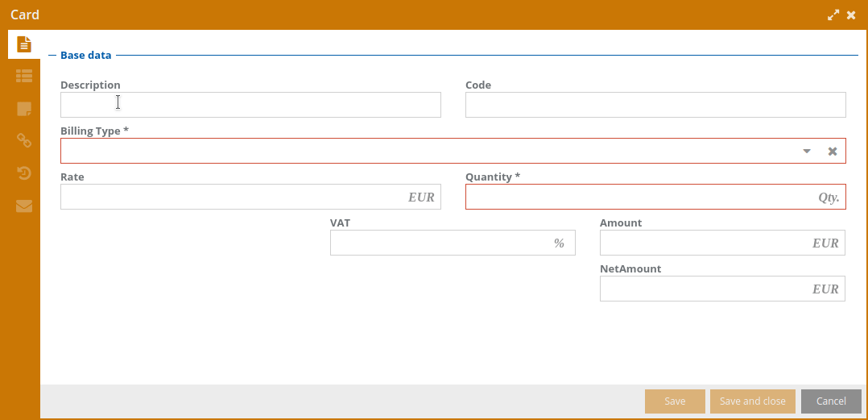Open the details list sidebar icon
The width and height of the screenshot is (868, 420).
coord(24,76)
